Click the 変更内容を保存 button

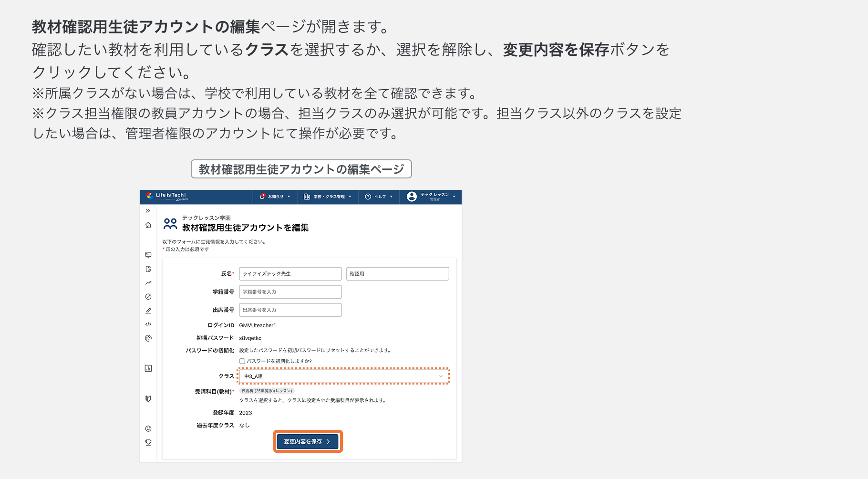(308, 441)
